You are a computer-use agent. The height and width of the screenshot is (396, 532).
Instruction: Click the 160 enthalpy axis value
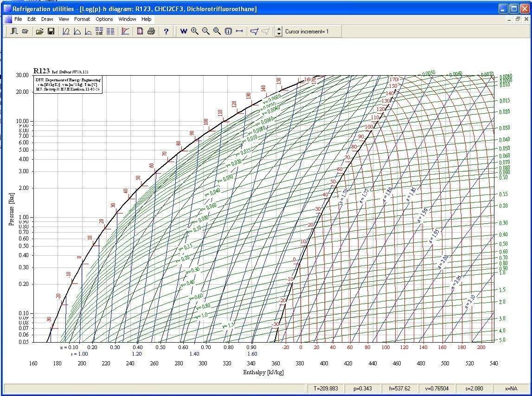[x=33, y=364]
